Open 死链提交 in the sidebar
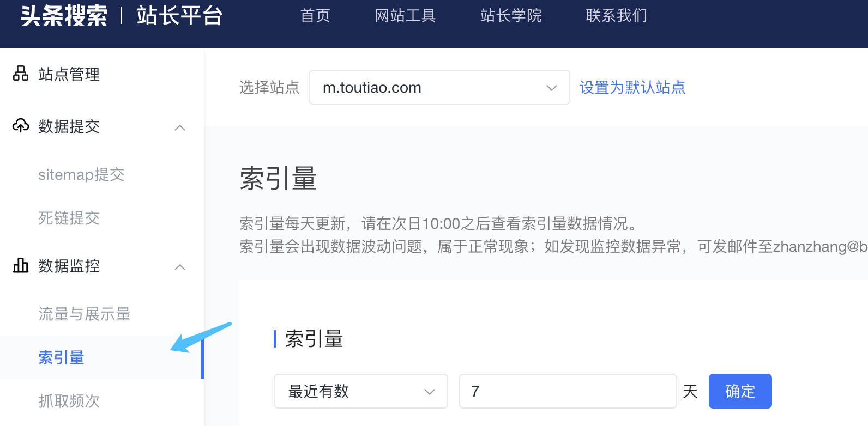Image resolution: width=868 pixels, height=426 pixels. (x=69, y=218)
